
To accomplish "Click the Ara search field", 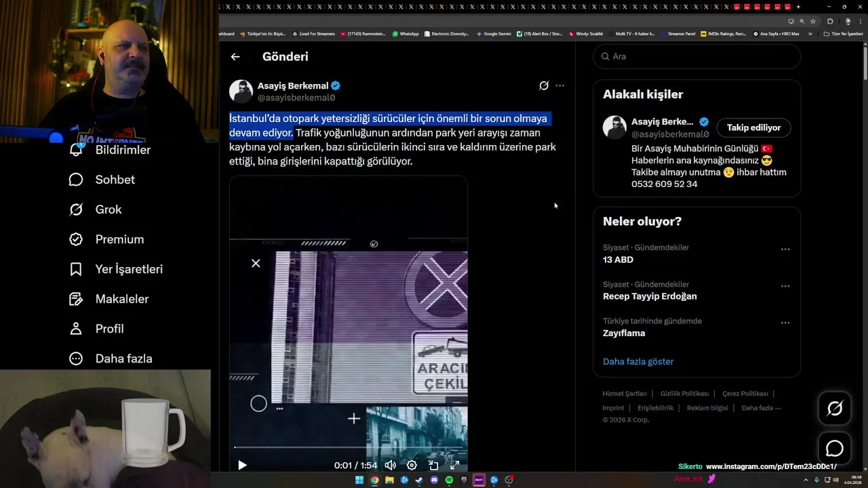I will coord(697,56).
